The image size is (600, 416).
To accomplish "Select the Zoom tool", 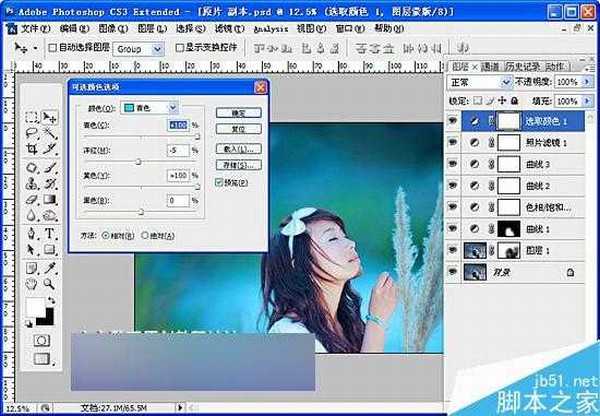I will click(50, 284).
